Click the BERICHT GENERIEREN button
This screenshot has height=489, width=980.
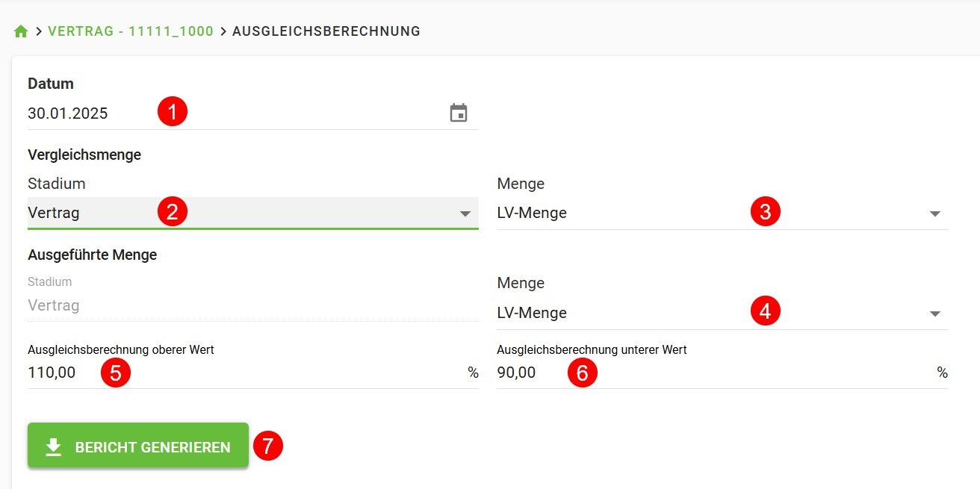click(x=137, y=446)
